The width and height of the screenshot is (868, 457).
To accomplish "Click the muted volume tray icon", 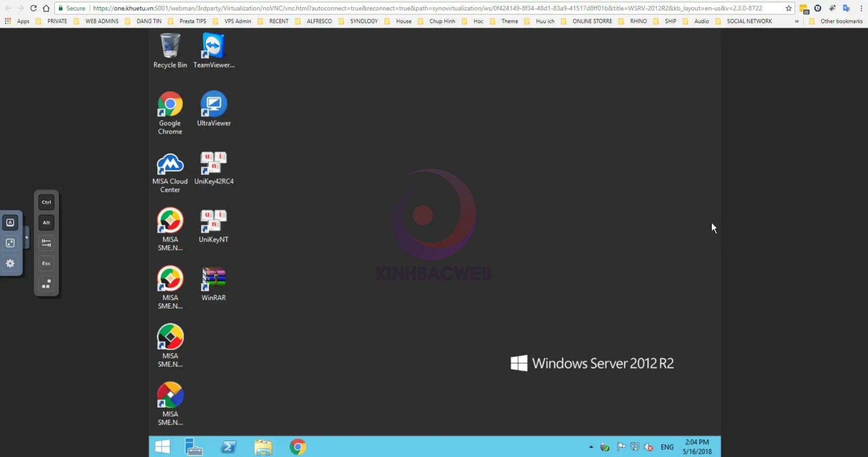I will pyautogui.click(x=649, y=447).
